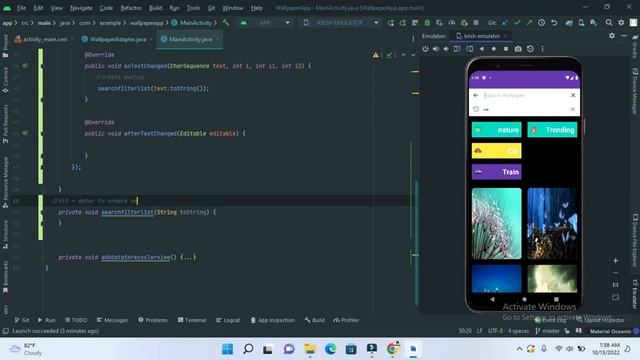
Task: Remove the recent search suggestion with X
Action: click(x=573, y=109)
